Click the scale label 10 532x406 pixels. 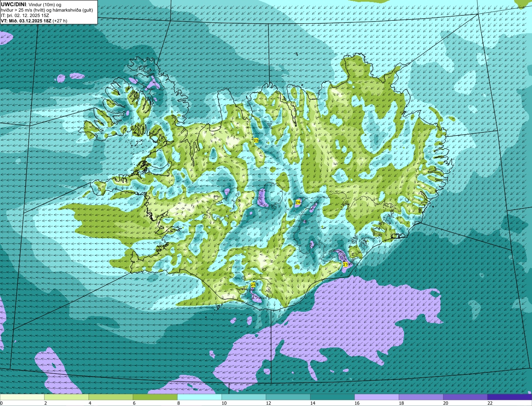(x=224, y=403)
